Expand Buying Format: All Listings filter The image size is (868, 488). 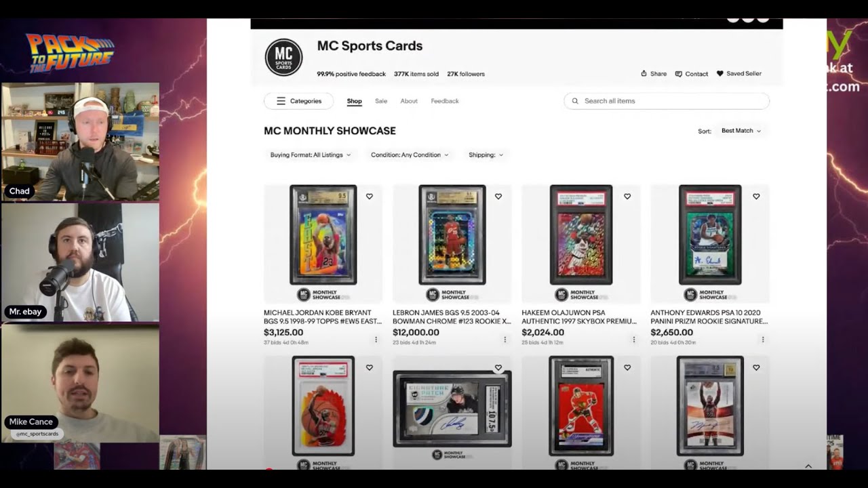pyautogui.click(x=311, y=155)
